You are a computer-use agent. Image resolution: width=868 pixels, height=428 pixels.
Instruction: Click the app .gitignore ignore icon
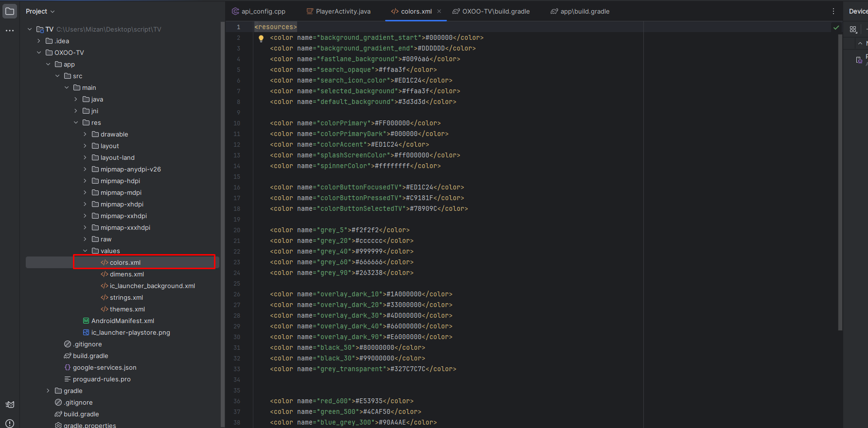click(68, 344)
